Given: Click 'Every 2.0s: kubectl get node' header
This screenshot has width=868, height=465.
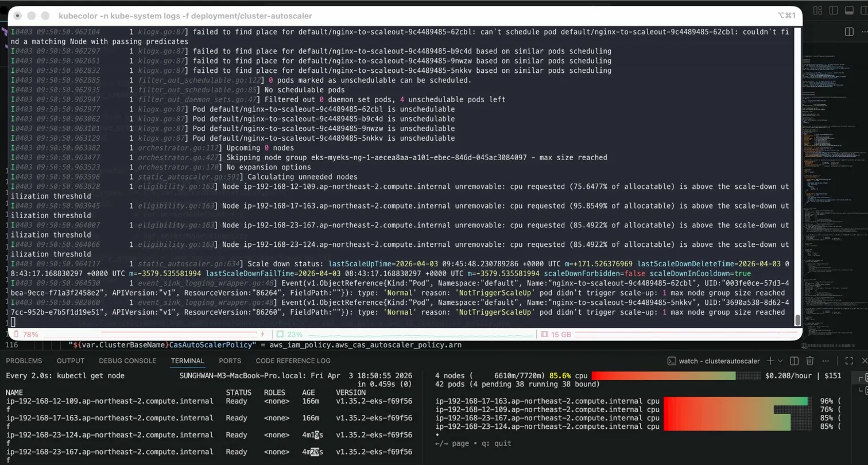Looking at the screenshot, I should point(65,376).
